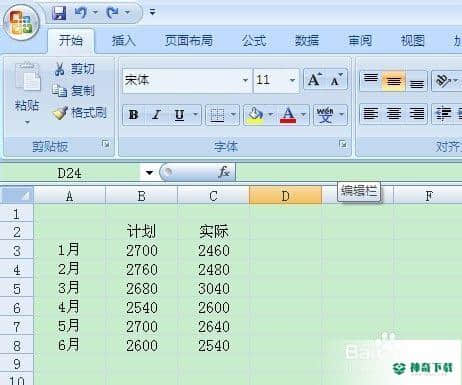Viewport: 462px width, 385px height.
Task: Click the Cut scissors icon
Action: tap(60, 69)
